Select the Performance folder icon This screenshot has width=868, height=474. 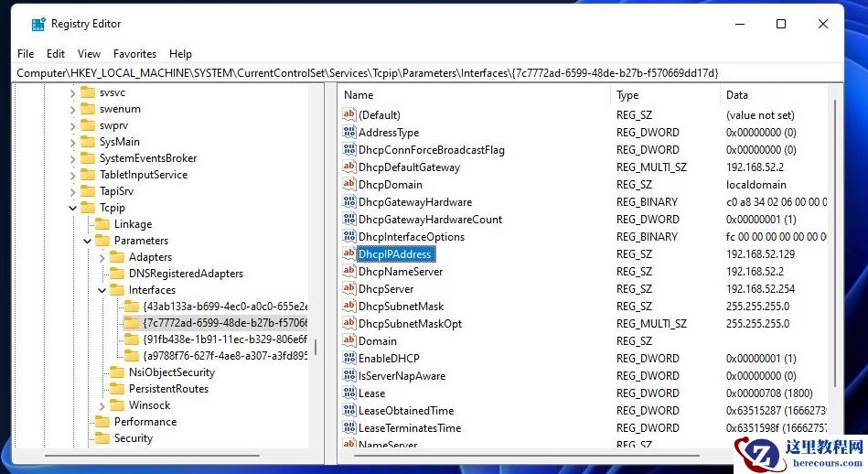102,422
